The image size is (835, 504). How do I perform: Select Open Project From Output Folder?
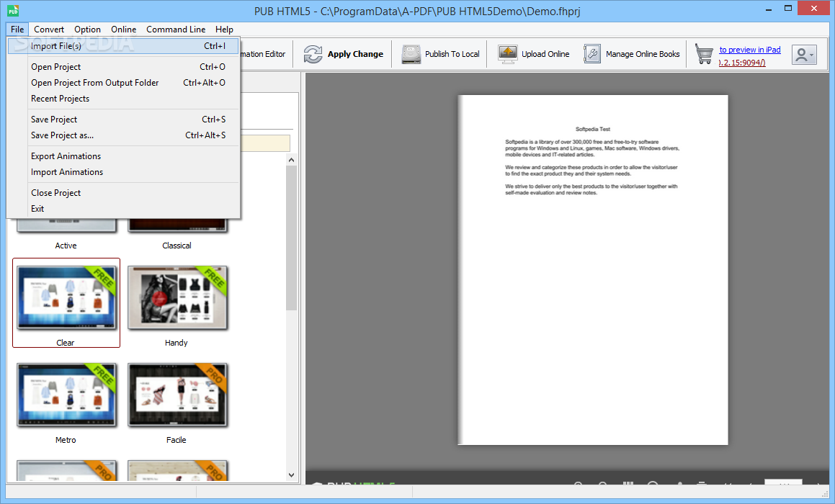click(123, 83)
